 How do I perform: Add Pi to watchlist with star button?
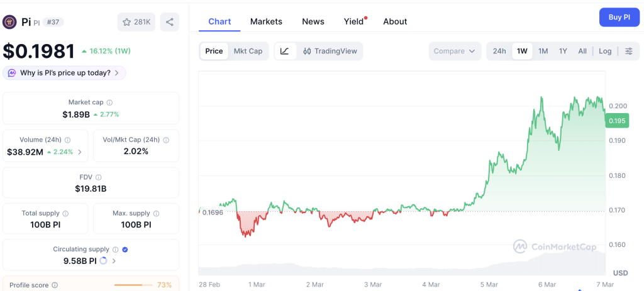136,22
